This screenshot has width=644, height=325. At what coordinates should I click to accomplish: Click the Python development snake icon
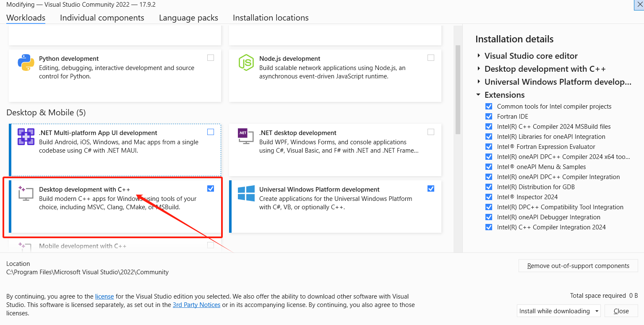[26, 63]
